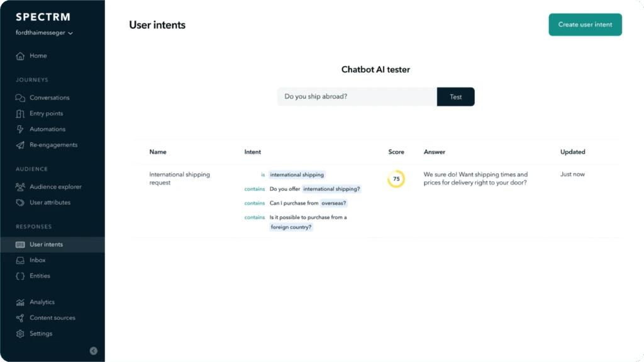Click the score 75 progress ring
This screenshot has width=644, height=362.
[396, 179]
